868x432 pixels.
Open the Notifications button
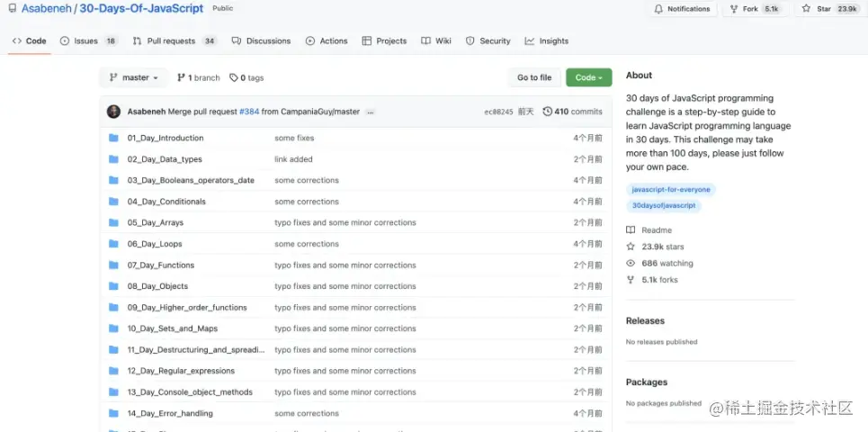coord(682,9)
